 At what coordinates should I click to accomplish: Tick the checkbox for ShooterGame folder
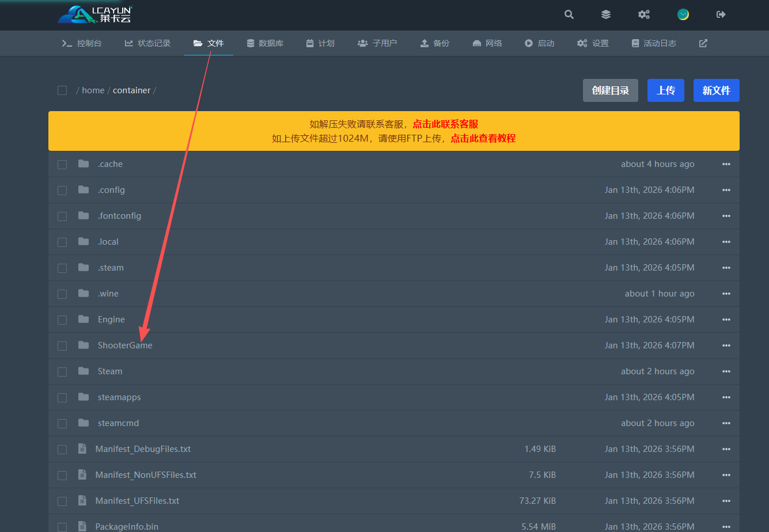[x=62, y=345]
